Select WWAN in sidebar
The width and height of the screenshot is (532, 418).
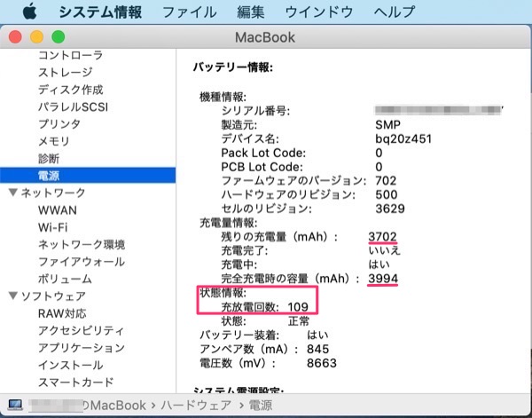click(58, 210)
